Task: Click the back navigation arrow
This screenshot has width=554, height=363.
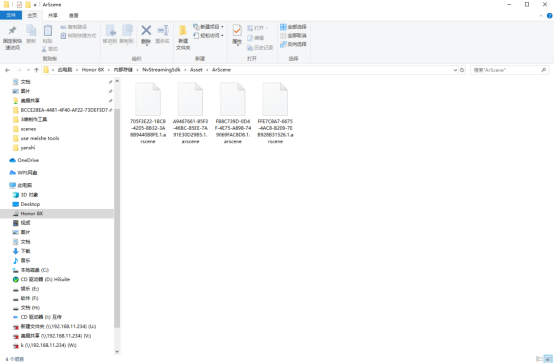Action: point(7,70)
